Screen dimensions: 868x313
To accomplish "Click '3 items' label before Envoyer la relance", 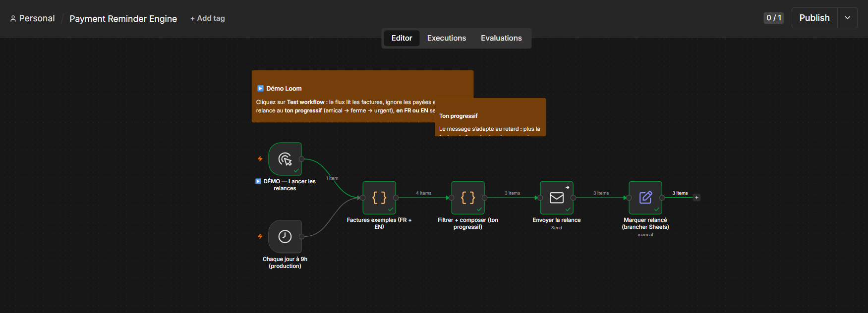I will [512, 193].
